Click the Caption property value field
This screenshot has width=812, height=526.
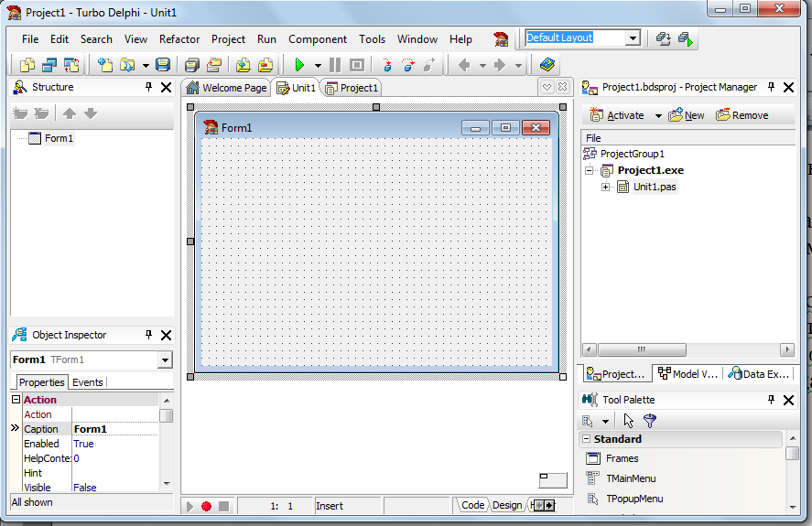point(115,429)
